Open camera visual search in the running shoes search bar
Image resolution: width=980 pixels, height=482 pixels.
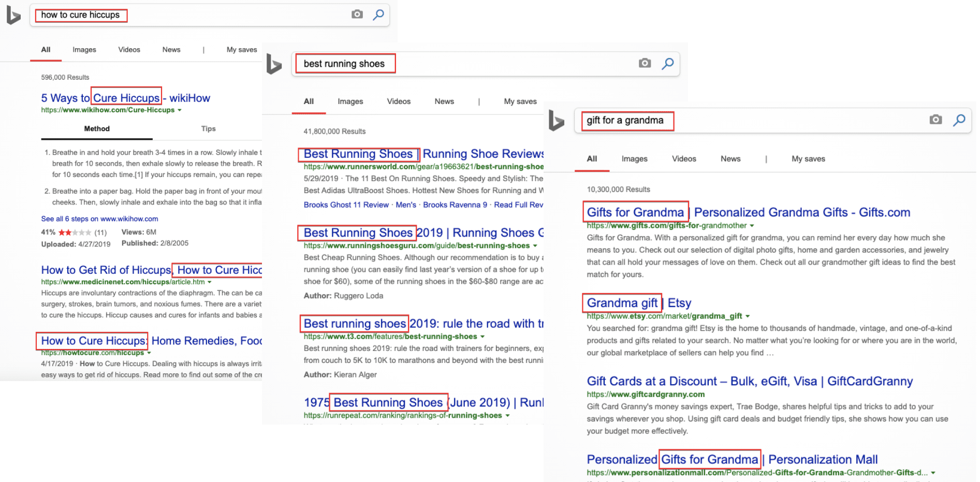pos(645,63)
